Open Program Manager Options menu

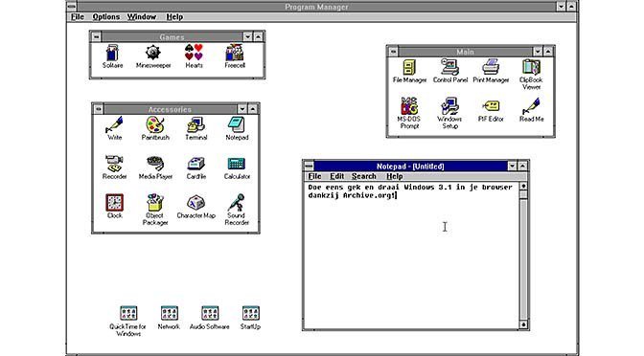(x=106, y=17)
